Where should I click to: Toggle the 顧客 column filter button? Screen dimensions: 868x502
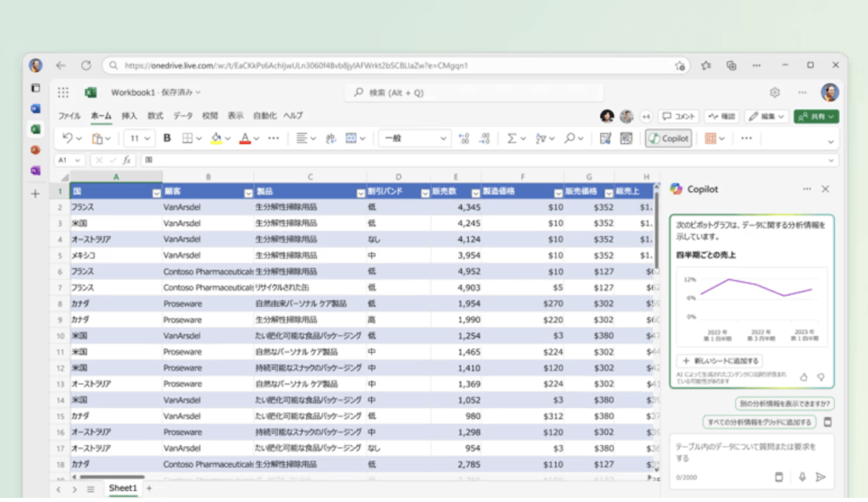[x=248, y=192]
